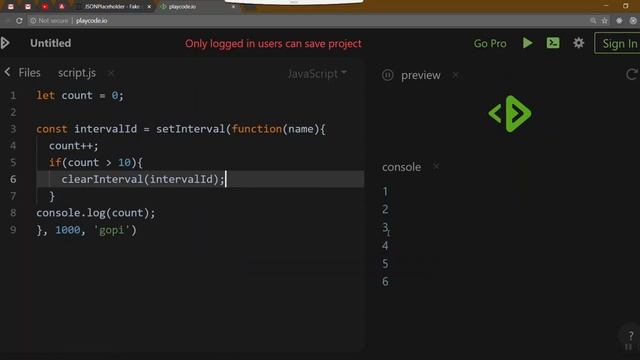
Task: Click the 'Not secure' site info label
Action: (x=49, y=20)
